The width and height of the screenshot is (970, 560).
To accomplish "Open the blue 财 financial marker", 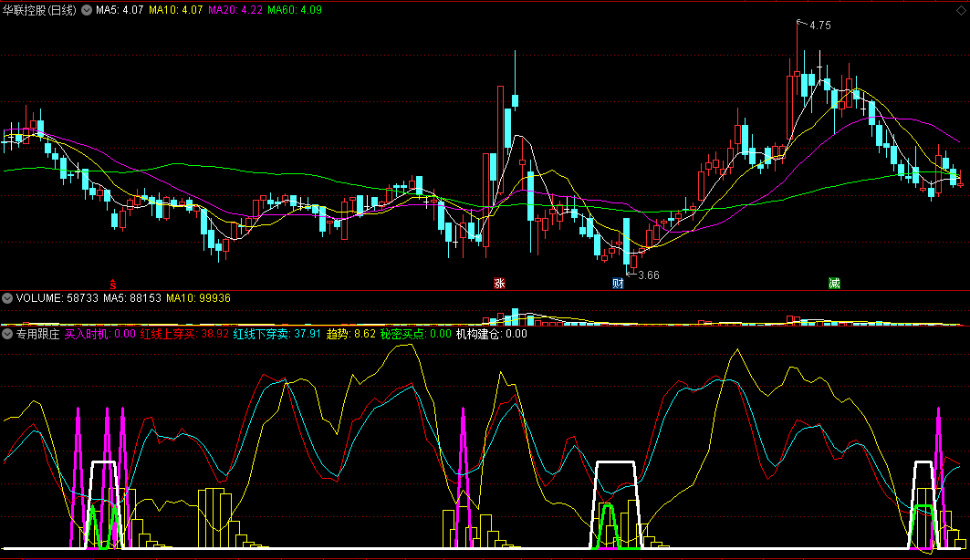I will [618, 283].
